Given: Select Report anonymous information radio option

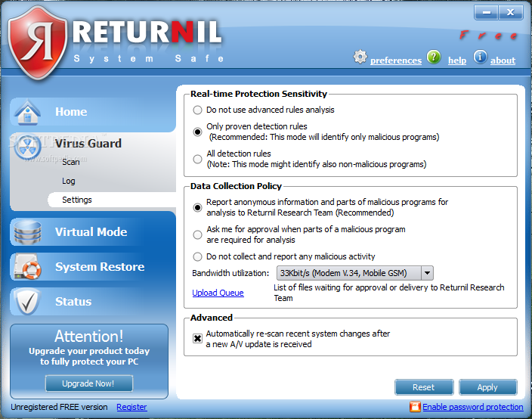Looking at the screenshot, I should (197, 207).
